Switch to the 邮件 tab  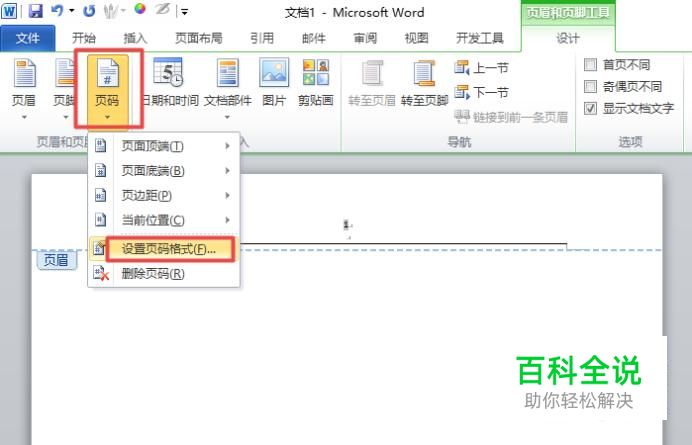click(x=314, y=38)
